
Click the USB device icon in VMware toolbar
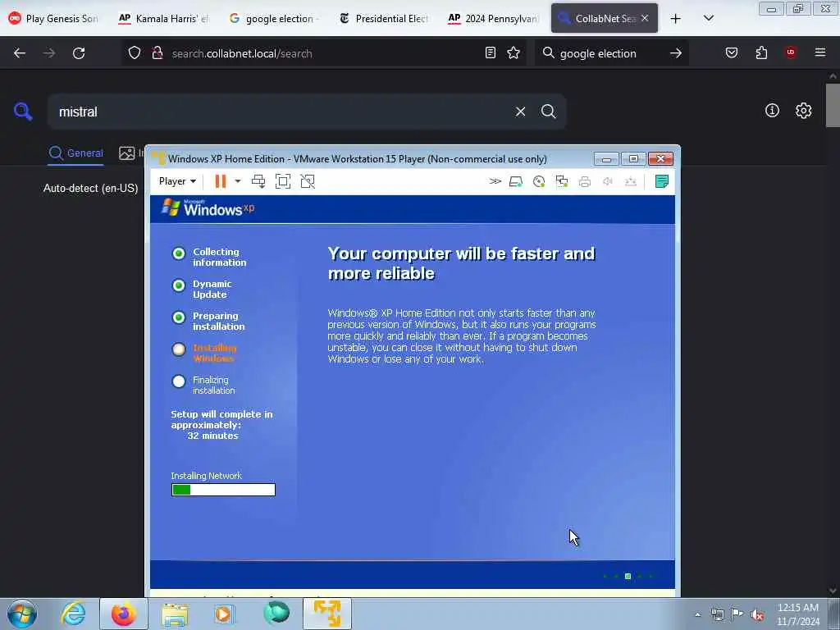tap(631, 181)
